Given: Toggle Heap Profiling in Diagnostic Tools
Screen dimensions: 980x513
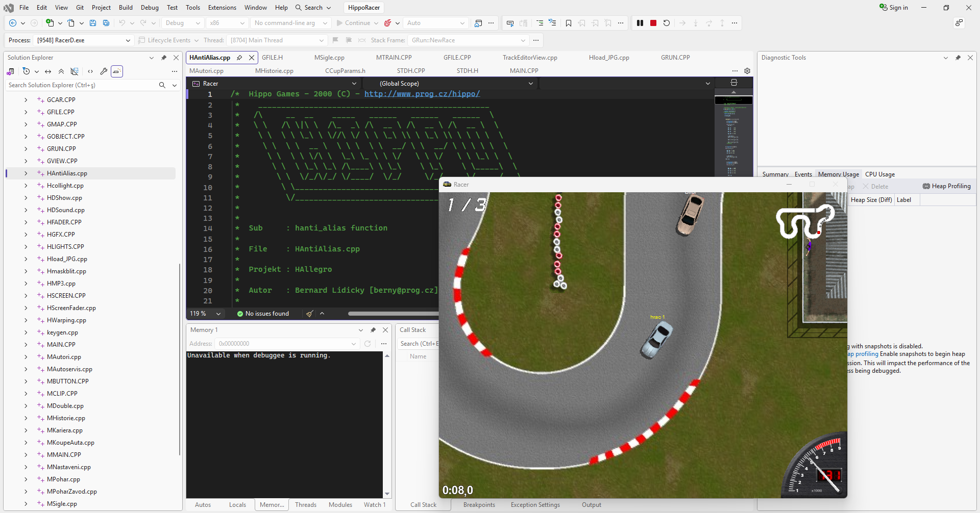Looking at the screenshot, I should [x=947, y=186].
